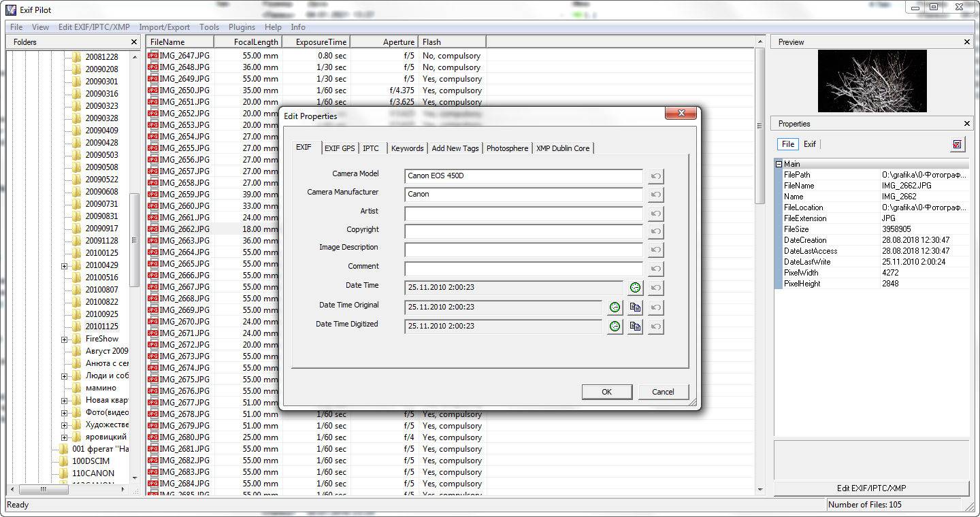Open the File menu
This screenshot has width=980, height=517.
tap(16, 27)
